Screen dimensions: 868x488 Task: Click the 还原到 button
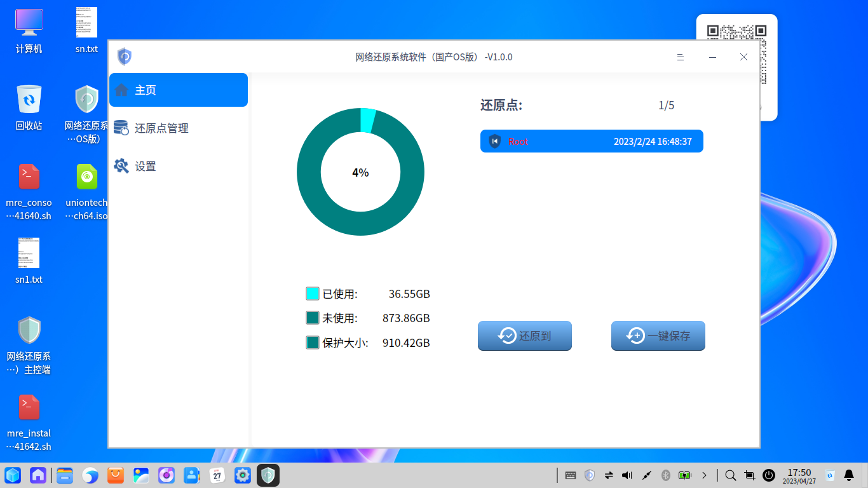[x=524, y=335]
